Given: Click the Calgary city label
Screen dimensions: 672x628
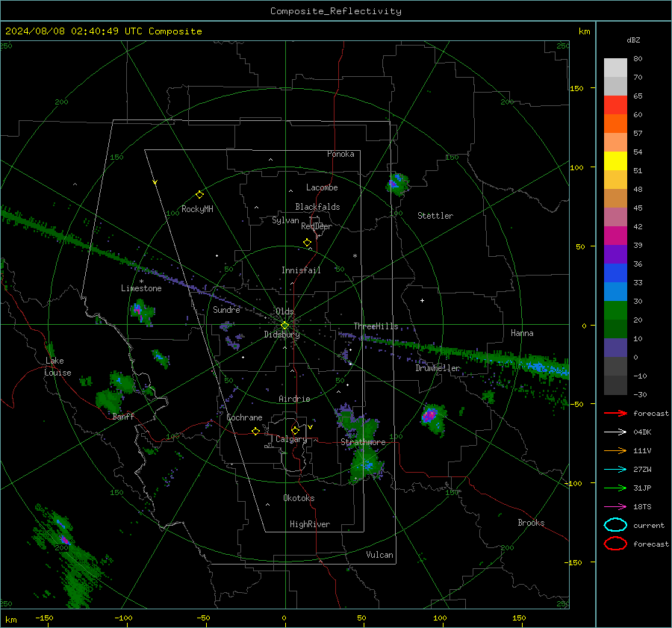Looking at the screenshot, I should point(291,439).
